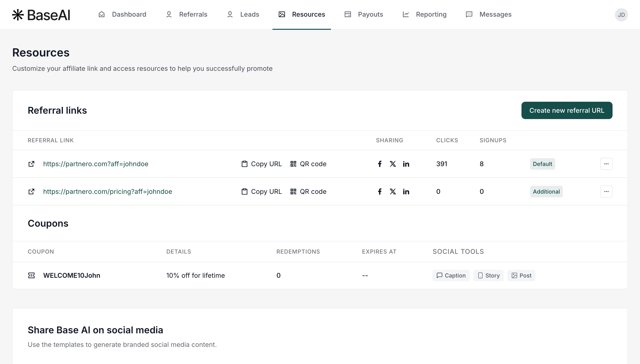Image resolution: width=640 pixels, height=364 pixels.
Task: Switch to the Reporting tab
Action: pyautogui.click(x=425, y=15)
